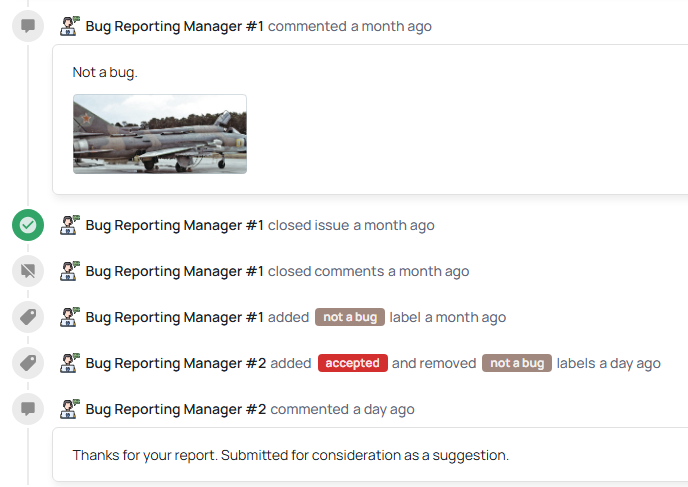Click 'not a bug' label in added event
The height and width of the screenshot is (487, 688).
(x=350, y=317)
